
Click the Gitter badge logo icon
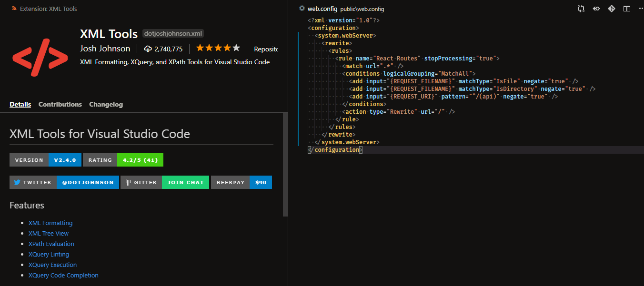128,182
